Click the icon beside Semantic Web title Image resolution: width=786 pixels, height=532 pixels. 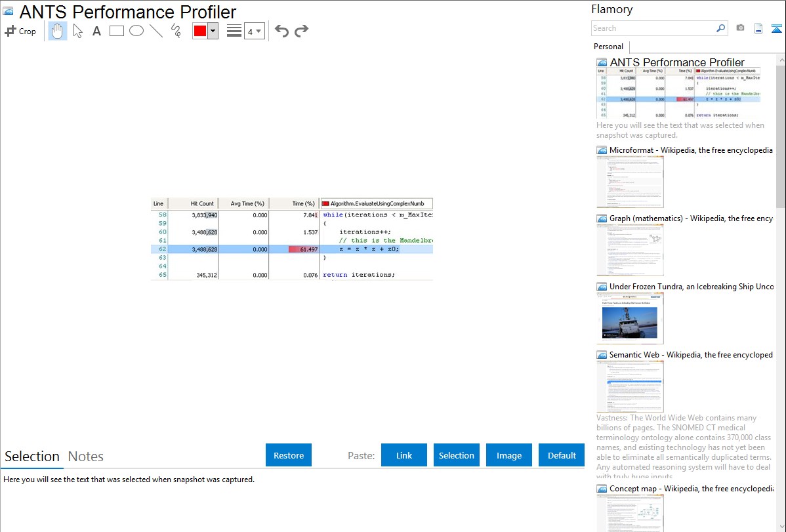(x=602, y=355)
